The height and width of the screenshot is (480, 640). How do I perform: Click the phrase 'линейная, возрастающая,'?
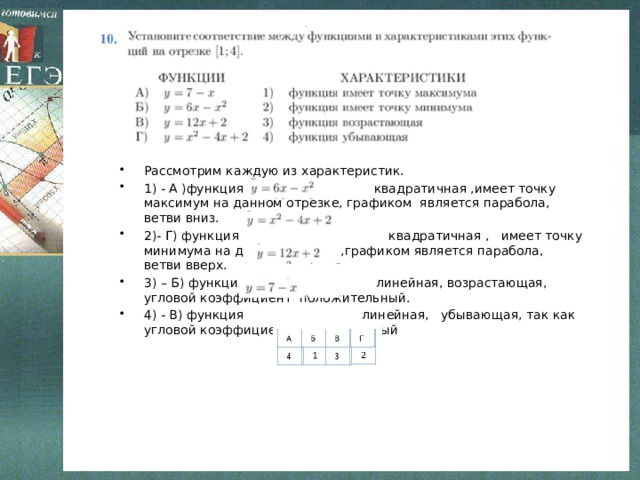click(461, 283)
